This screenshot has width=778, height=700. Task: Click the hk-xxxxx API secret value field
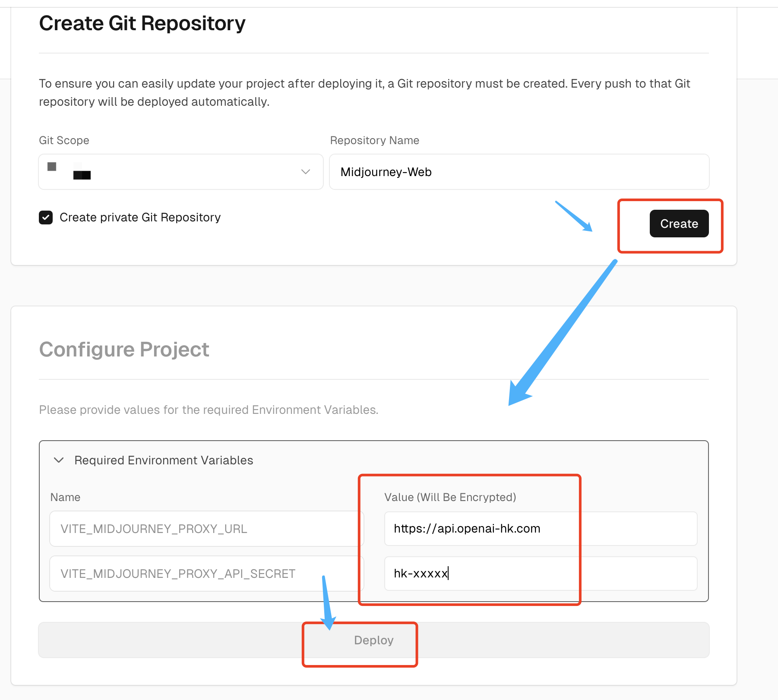541,574
